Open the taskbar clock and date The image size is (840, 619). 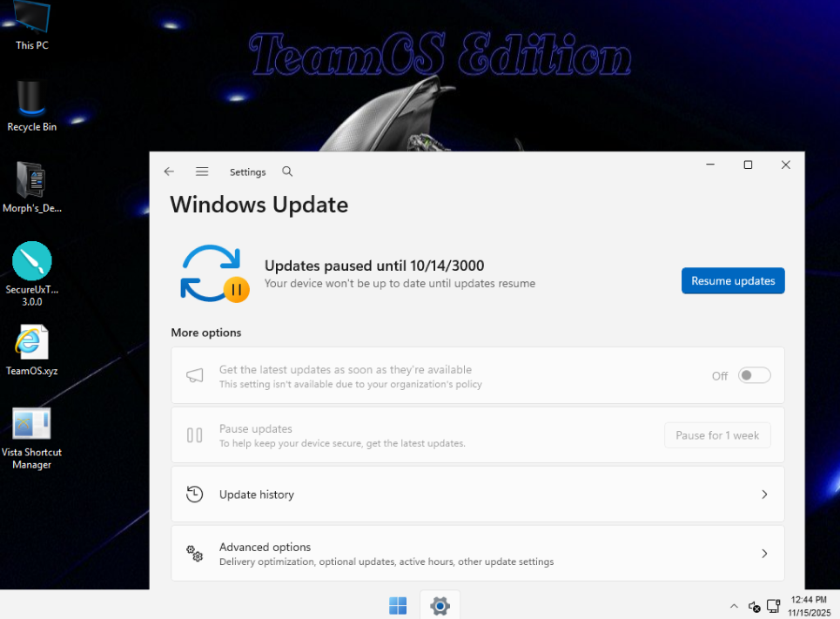click(810, 606)
